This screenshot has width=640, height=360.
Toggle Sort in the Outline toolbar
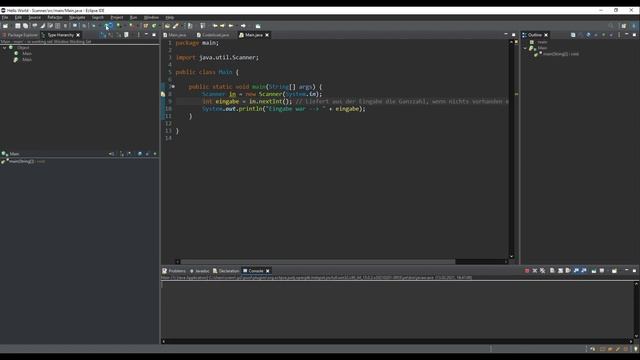click(580, 35)
